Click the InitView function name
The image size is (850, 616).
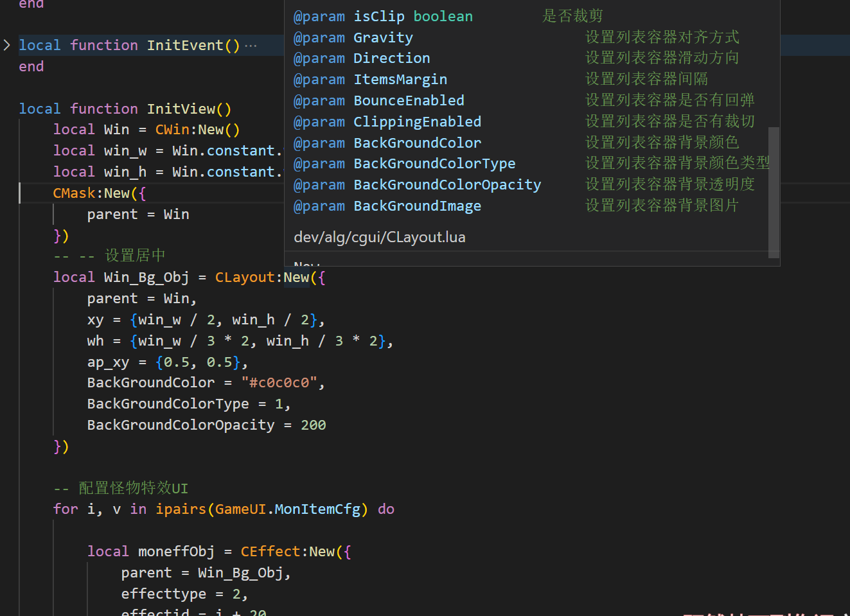(181, 109)
